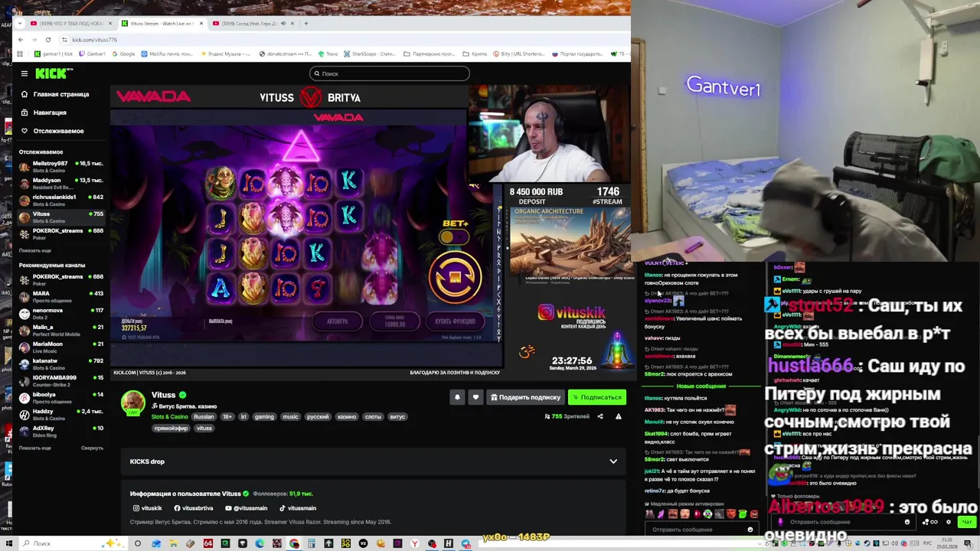980x551 pixels.
Task: Click the green Подписаться button
Action: pos(597,397)
